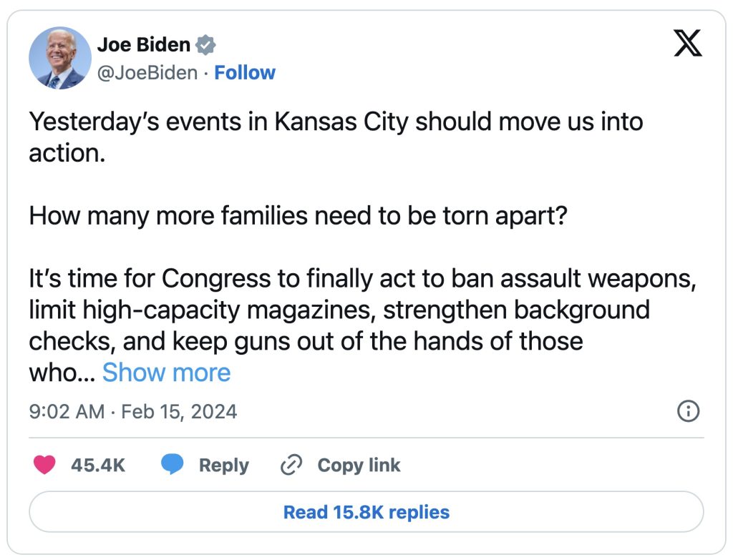This screenshot has height=560, width=733.
Task: Click the verified checkmark badge
Action: [206, 45]
